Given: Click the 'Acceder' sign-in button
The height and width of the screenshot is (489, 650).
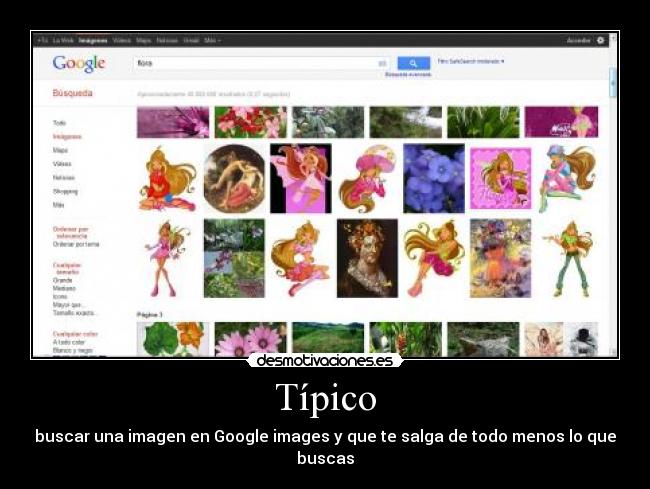Looking at the screenshot, I should click(x=578, y=40).
